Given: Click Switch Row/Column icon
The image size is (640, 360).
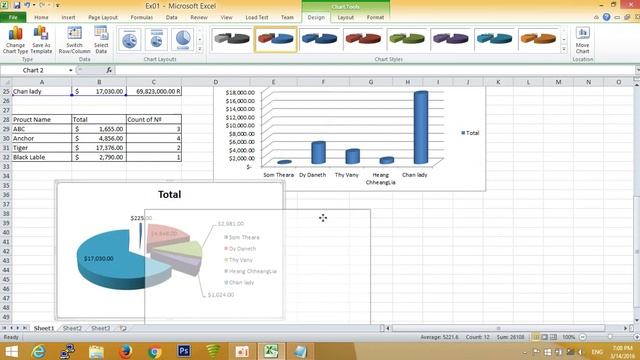Looking at the screenshot, I should (74, 40).
